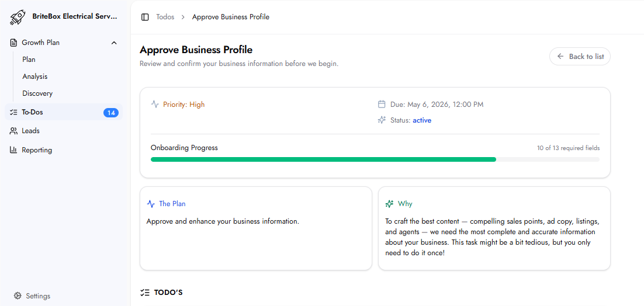Open Reporting in sidebar
644x306 pixels.
[37, 150]
